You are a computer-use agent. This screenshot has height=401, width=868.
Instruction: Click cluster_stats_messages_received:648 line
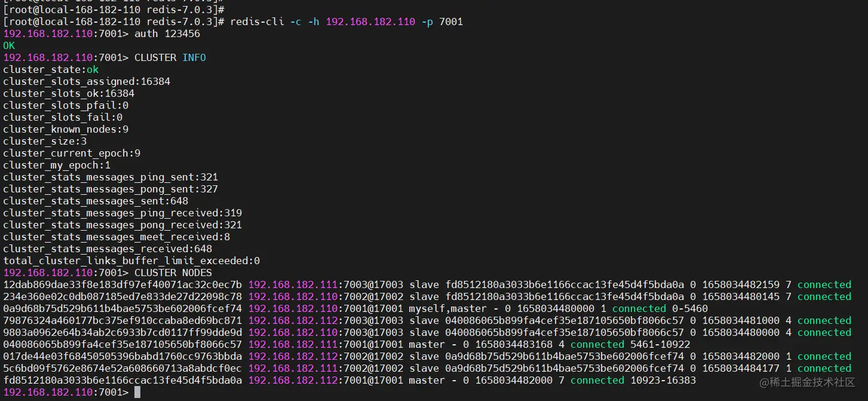[108, 249]
